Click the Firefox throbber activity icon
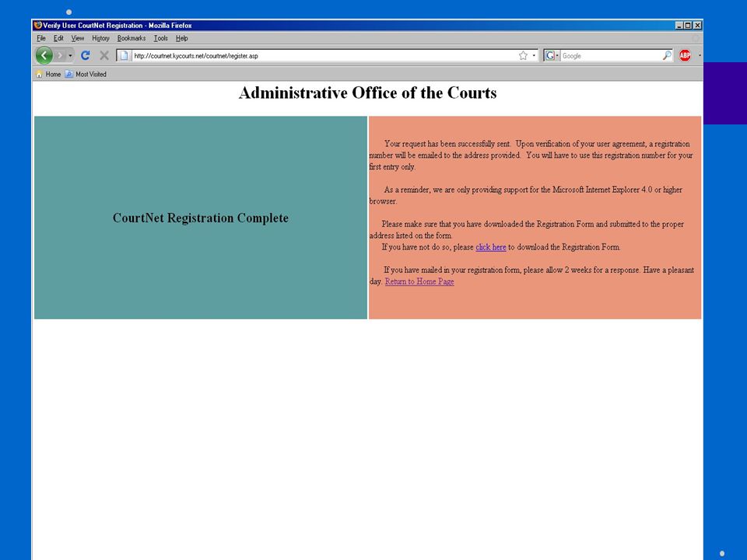747x560 pixels. click(696, 38)
